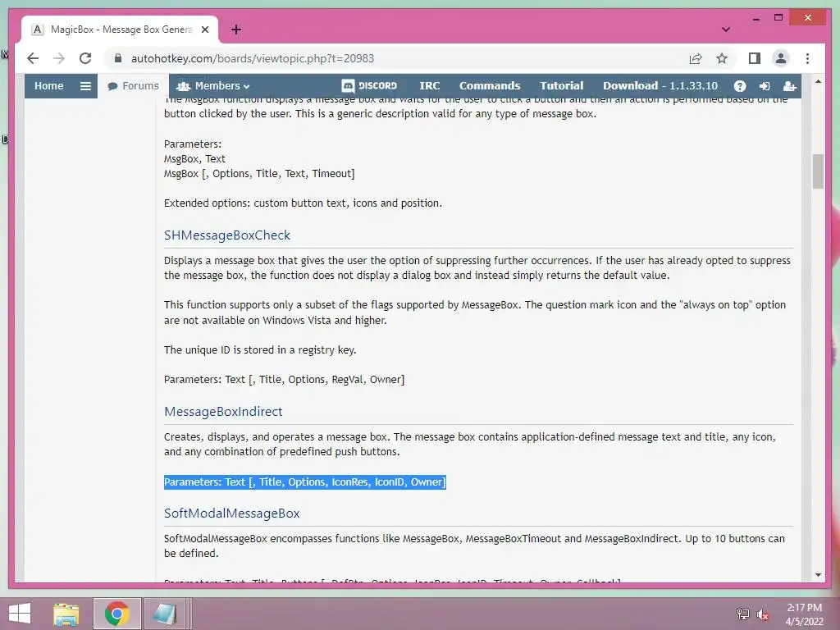This screenshot has height=630, width=840.
Task: Open the network tray icon
Action: click(x=743, y=614)
